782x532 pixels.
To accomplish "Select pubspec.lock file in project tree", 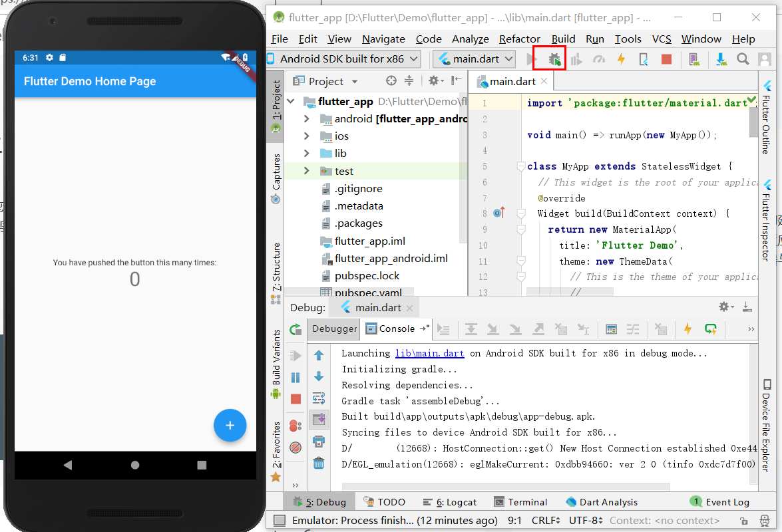I will [367, 275].
